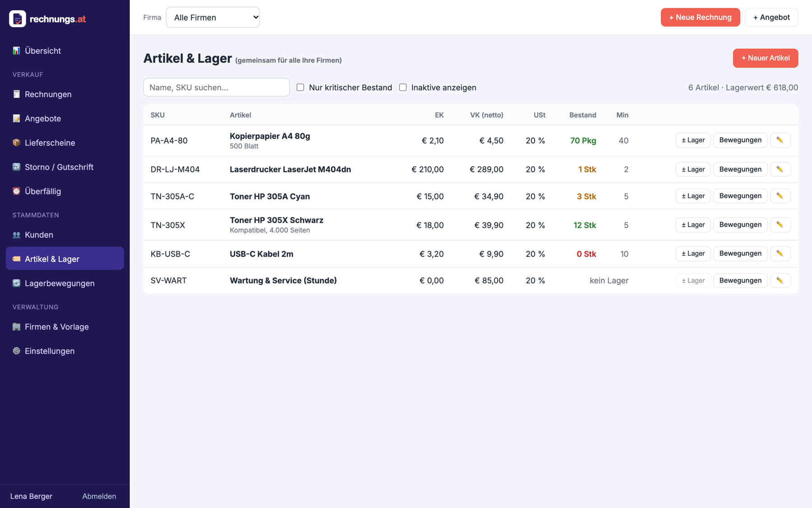Edit USB-C Kabel 2m pencil icon
Screen dimensions: 812x508
click(x=780, y=253)
